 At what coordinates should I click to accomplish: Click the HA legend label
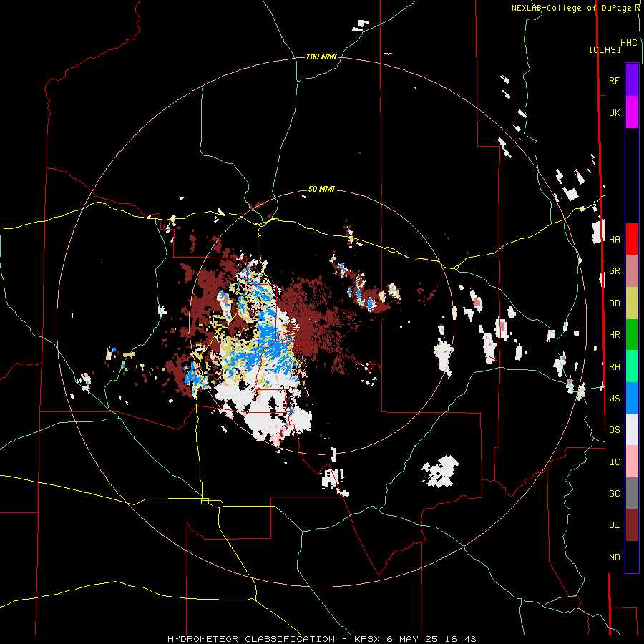click(x=614, y=239)
